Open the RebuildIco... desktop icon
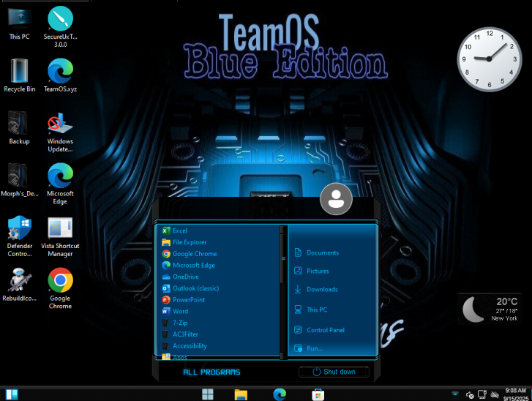The image size is (532, 401). click(x=19, y=285)
